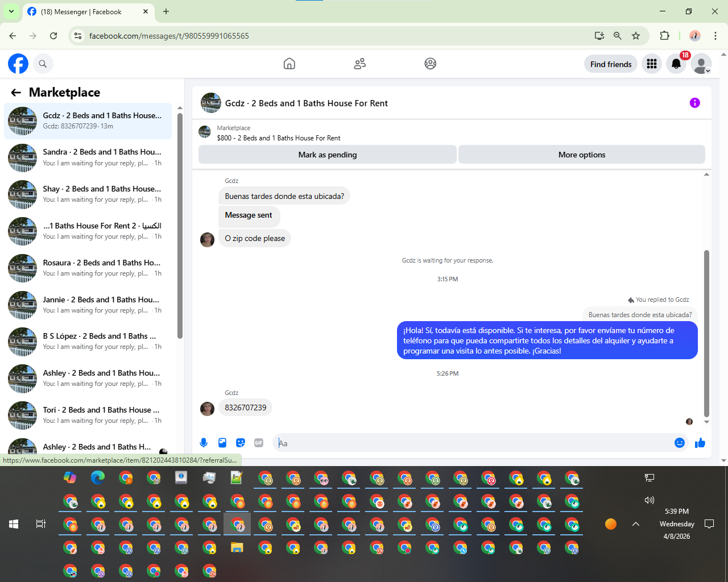The height and width of the screenshot is (582, 728).
Task: Click the More options button
Action: (582, 155)
